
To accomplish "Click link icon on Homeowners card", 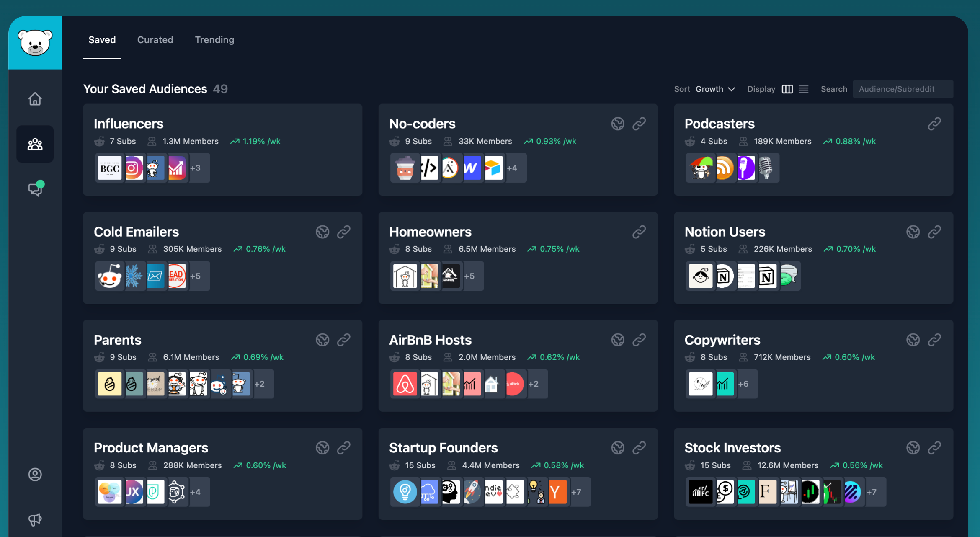I will [x=639, y=232].
